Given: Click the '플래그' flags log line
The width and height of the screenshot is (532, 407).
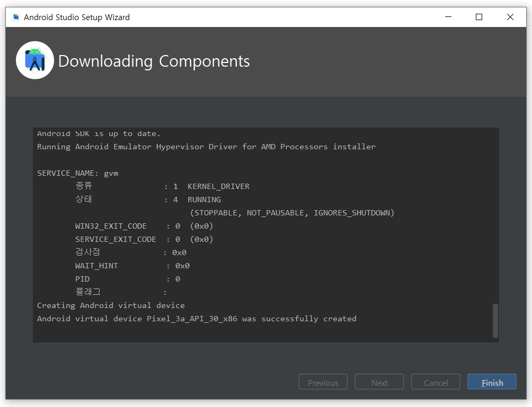Looking at the screenshot, I should point(121,292).
